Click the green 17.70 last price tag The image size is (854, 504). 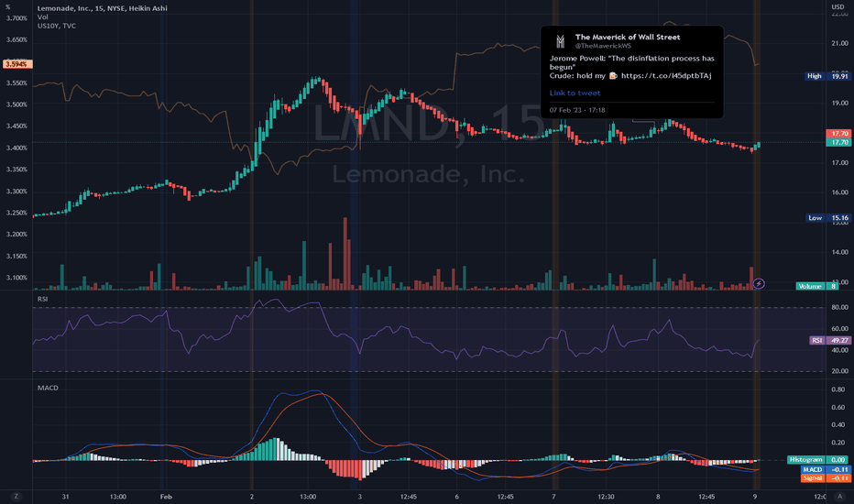pyautogui.click(x=838, y=142)
